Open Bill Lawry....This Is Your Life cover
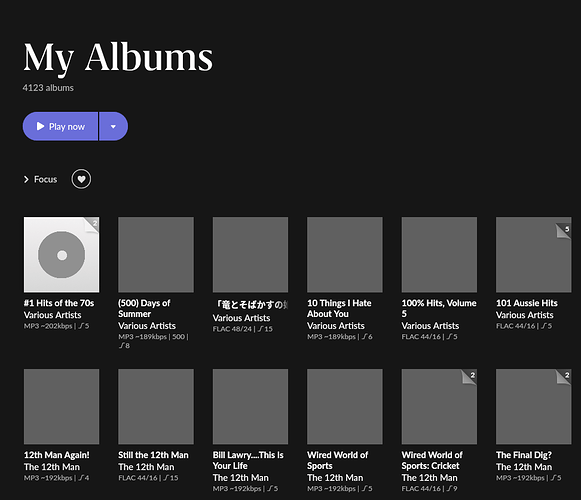This screenshot has width=581, height=500. [x=250, y=407]
